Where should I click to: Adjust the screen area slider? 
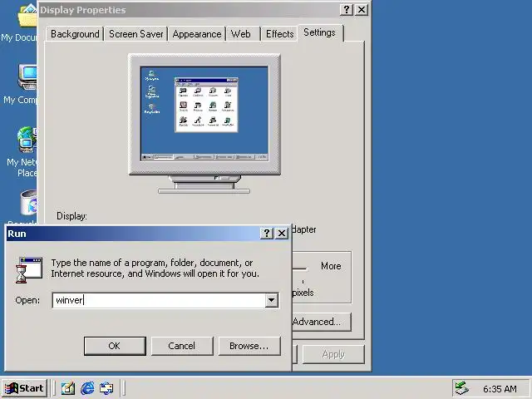coord(300,269)
